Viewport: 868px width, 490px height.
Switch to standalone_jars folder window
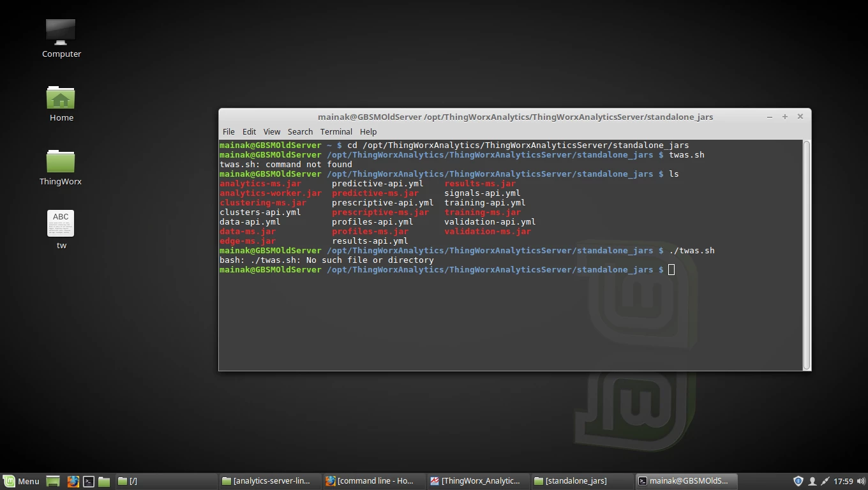[581, 481]
